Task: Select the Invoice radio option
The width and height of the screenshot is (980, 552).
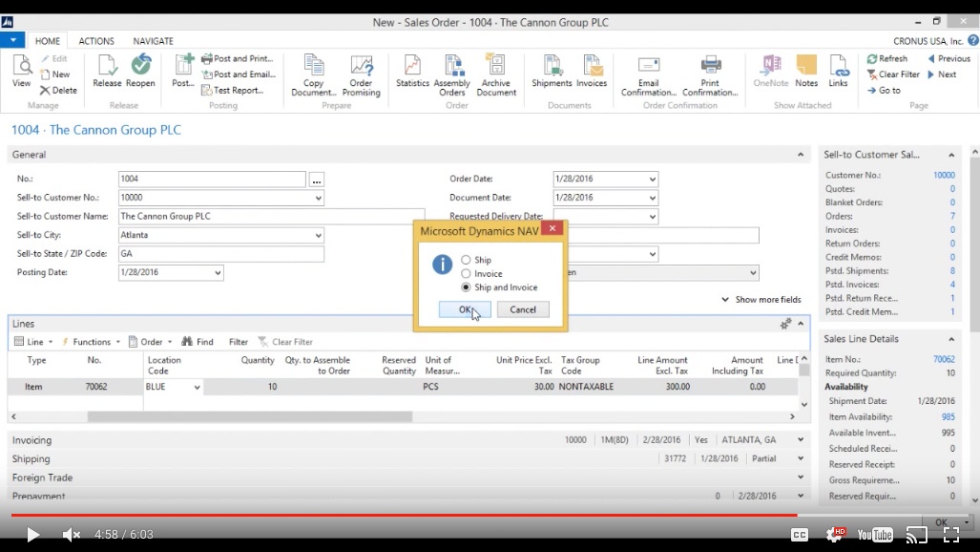Action: (x=466, y=273)
